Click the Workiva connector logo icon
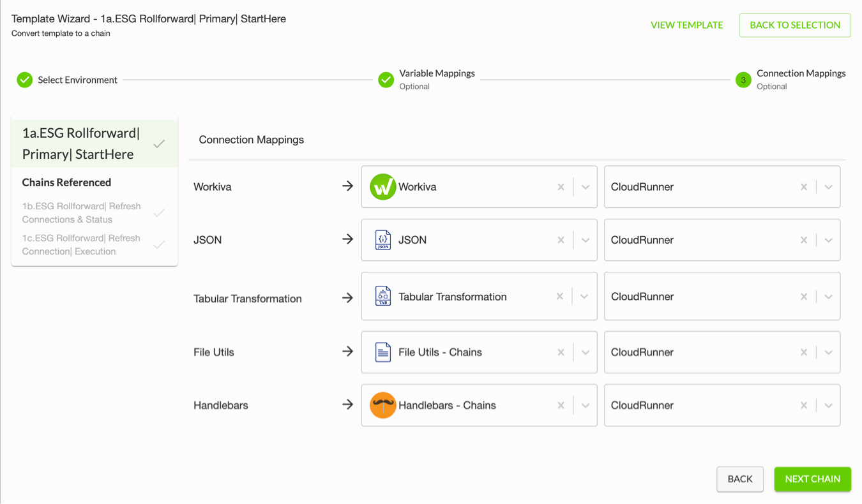Image resolution: width=862 pixels, height=504 pixels. coord(382,186)
